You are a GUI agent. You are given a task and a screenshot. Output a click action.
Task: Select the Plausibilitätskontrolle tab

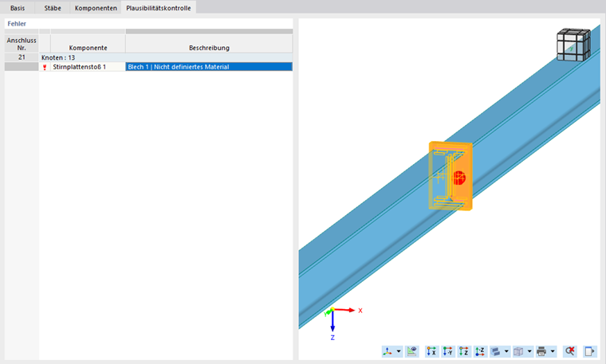click(159, 8)
